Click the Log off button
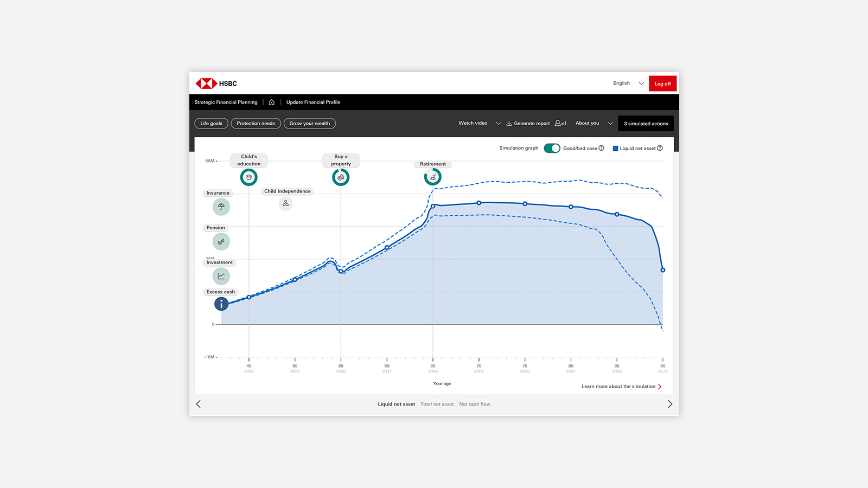This screenshot has width=868, height=488. click(662, 84)
